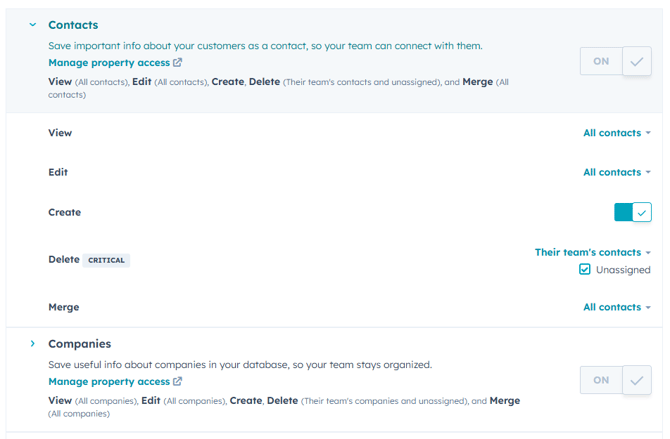The height and width of the screenshot is (439, 670).
Task: Click the checkmark icon on Contacts switch
Action: [x=637, y=61]
